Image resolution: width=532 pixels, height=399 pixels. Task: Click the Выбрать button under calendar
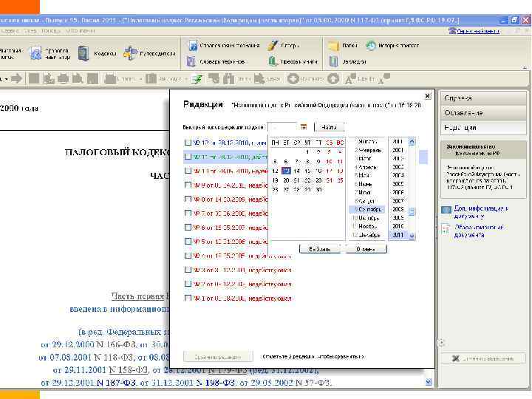(x=320, y=249)
